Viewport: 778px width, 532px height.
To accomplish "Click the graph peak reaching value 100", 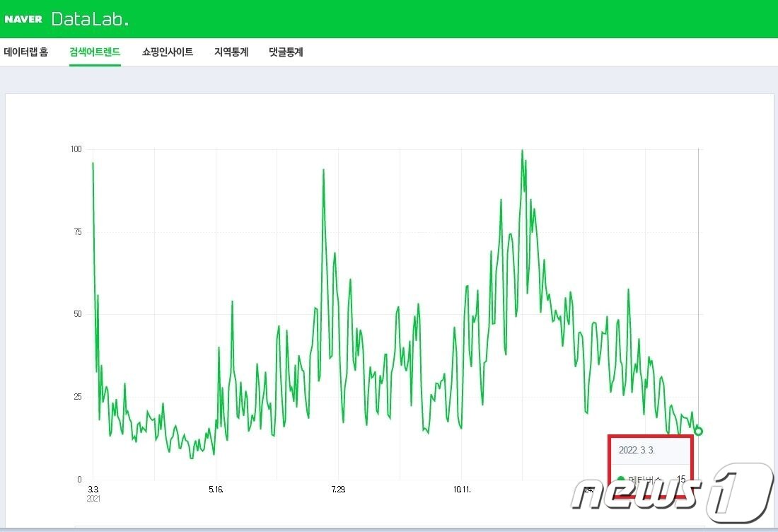I will [523, 149].
